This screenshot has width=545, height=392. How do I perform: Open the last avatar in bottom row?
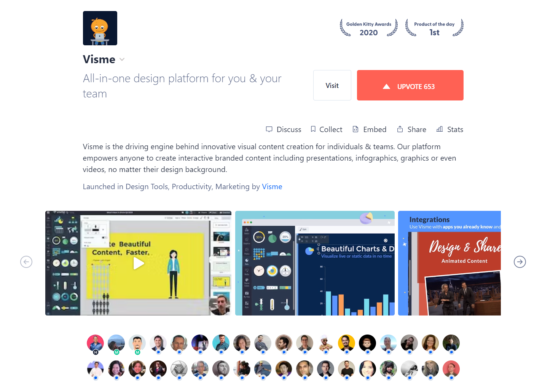(451, 369)
